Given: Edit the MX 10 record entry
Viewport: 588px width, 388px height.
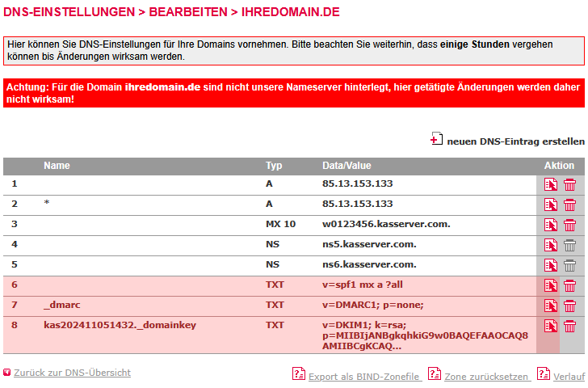Looking at the screenshot, I should tap(551, 225).
